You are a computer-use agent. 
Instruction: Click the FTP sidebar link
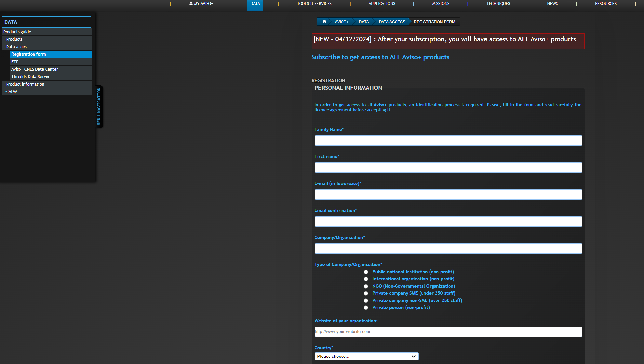(x=15, y=62)
